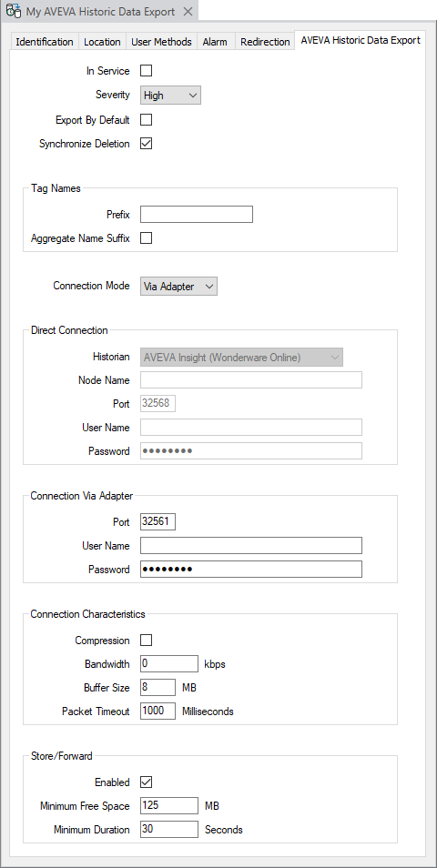437x868 pixels.
Task: Click the Minimum Duration field
Action: [x=169, y=829]
